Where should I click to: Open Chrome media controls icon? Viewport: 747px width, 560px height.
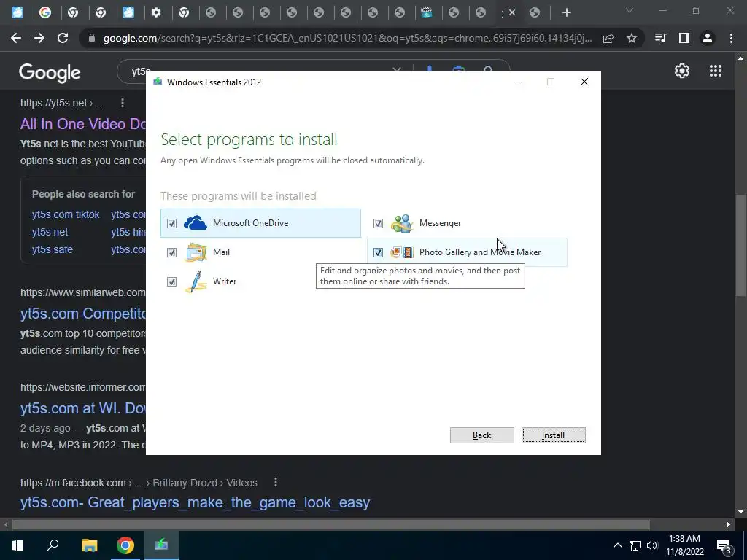[x=661, y=38]
